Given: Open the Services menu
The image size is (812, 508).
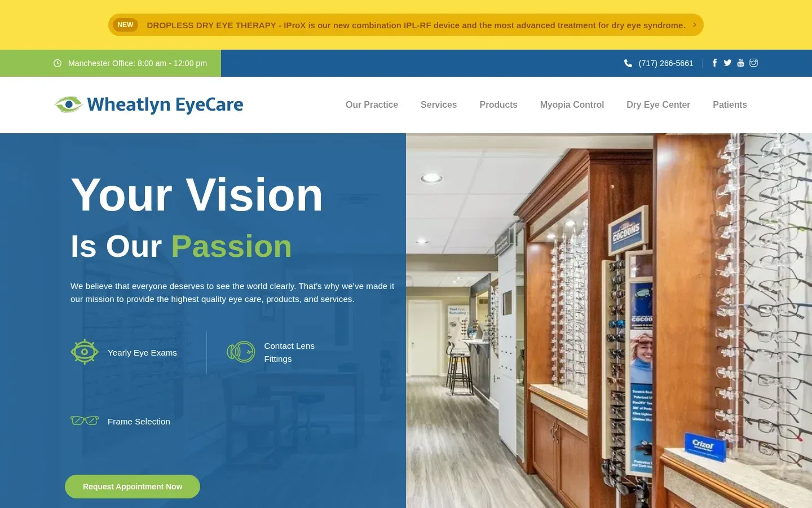Looking at the screenshot, I should 439,104.
